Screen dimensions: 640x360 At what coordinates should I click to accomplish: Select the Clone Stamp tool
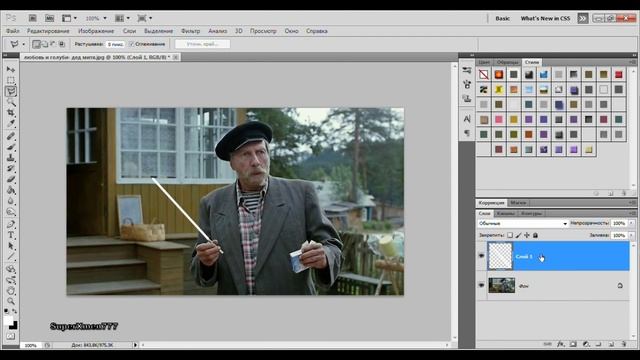pyautogui.click(x=11, y=158)
